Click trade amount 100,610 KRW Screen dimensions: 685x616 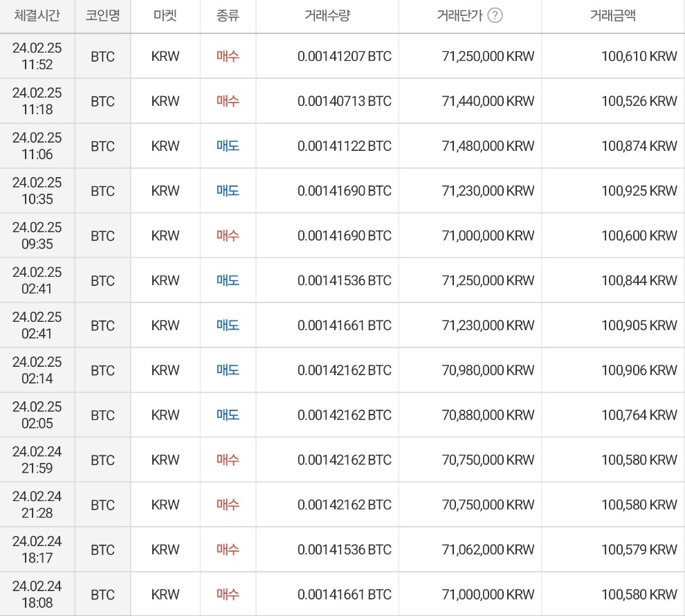click(639, 56)
